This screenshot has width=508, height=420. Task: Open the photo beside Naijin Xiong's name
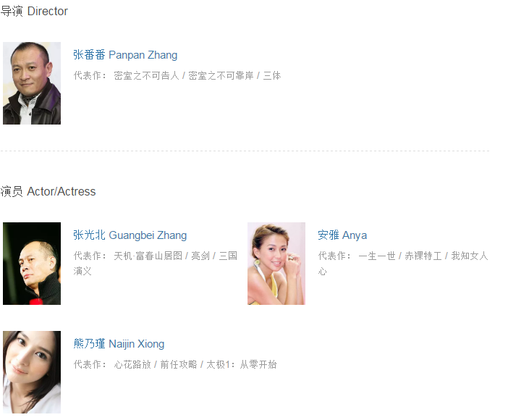click(32, 372)
